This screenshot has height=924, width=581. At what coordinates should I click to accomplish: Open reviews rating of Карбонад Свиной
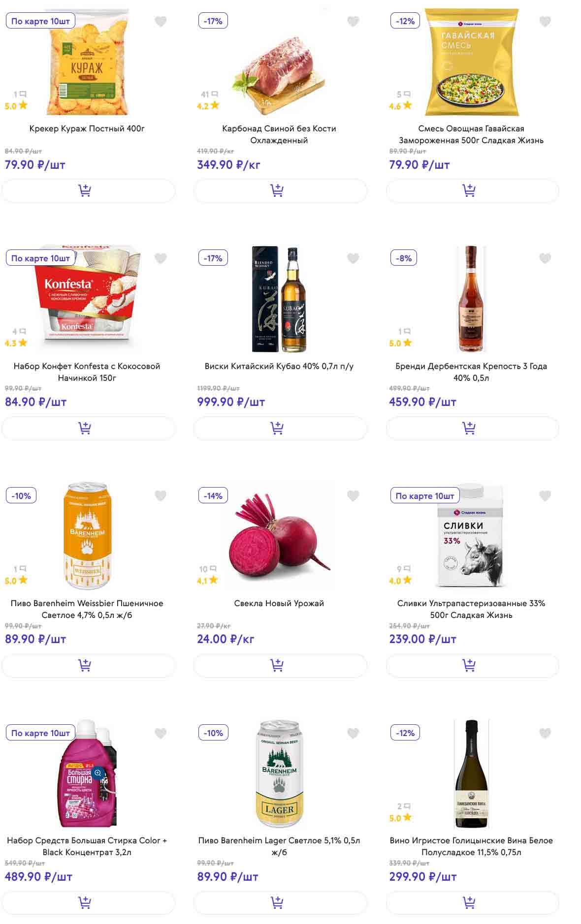pos(209,100)
